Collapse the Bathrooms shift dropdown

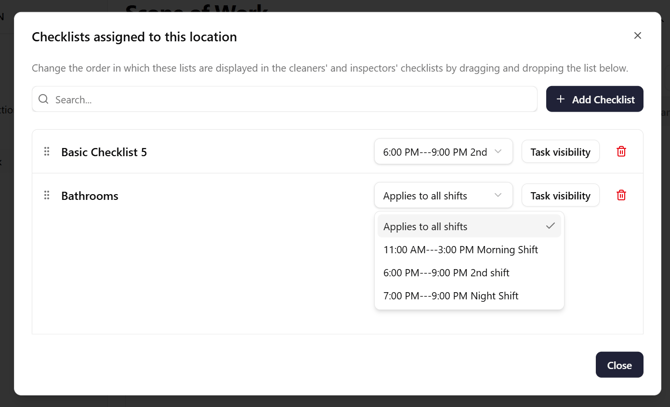coord(443,196)
